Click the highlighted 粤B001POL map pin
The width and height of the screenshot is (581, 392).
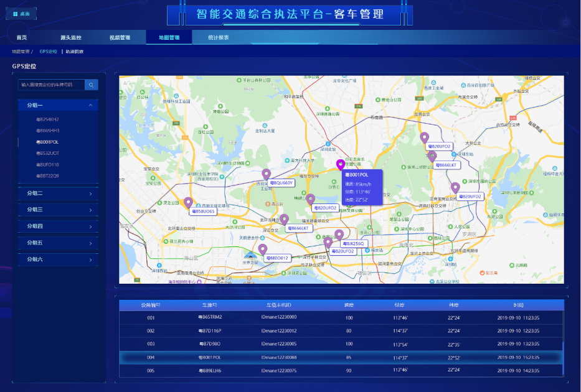click(x=340, y=165)
